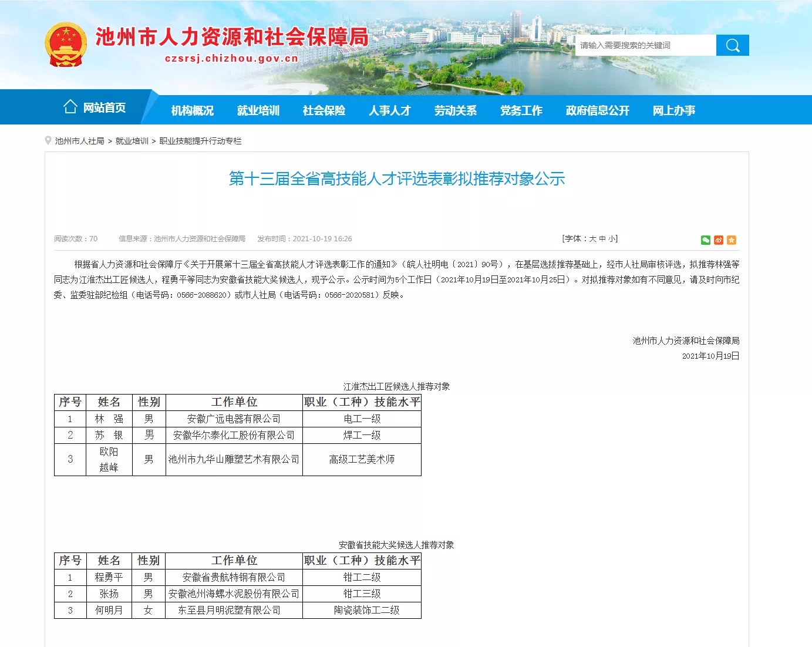Click the signature 池州市人力资源和社会保障局 in article
This screenshot has height=647, width=812.
686,341
